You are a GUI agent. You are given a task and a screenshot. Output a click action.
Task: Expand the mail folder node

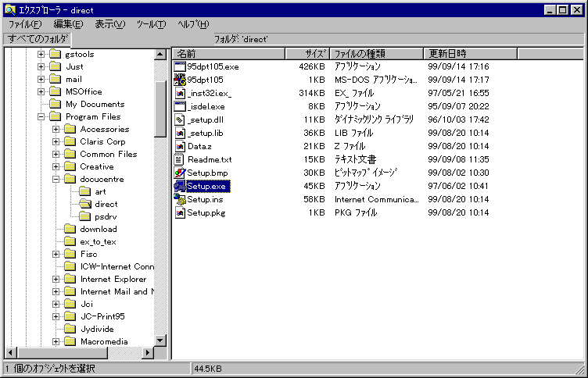coord(41,79)
